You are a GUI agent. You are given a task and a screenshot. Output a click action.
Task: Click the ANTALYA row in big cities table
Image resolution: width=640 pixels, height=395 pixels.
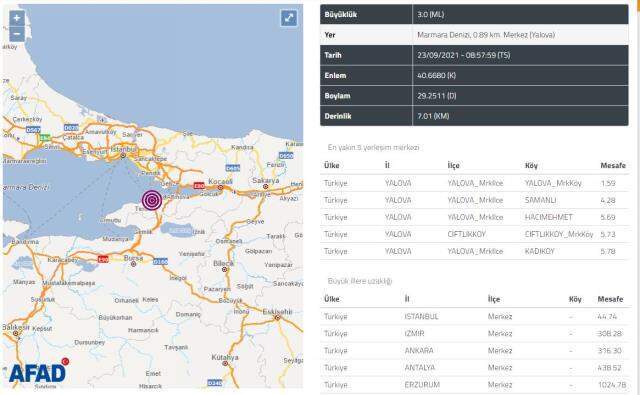coord(475,368)
